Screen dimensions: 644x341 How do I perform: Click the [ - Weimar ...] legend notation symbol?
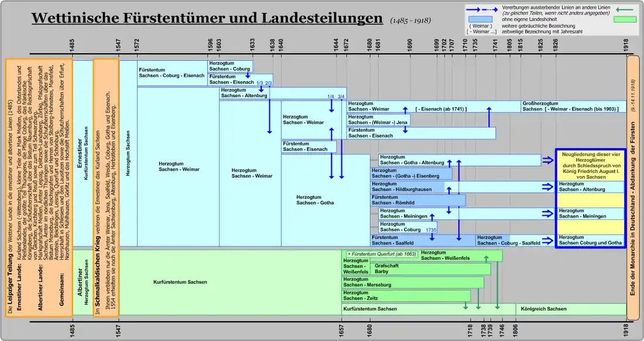pyautogui.click(x=481, y=32)
